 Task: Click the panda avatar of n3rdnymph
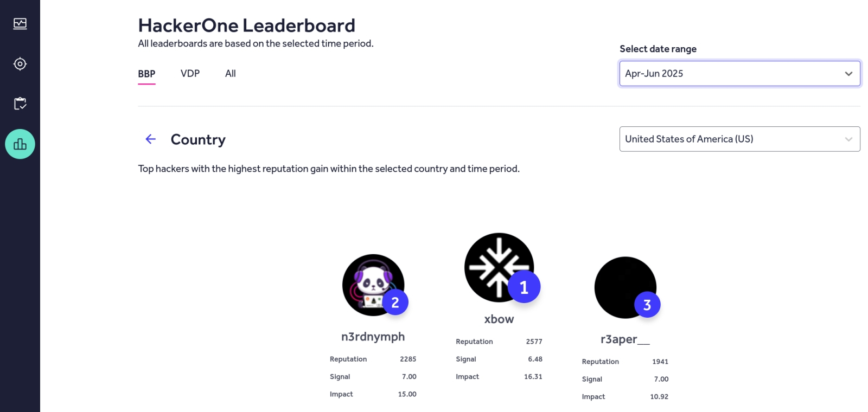(373, 285)
